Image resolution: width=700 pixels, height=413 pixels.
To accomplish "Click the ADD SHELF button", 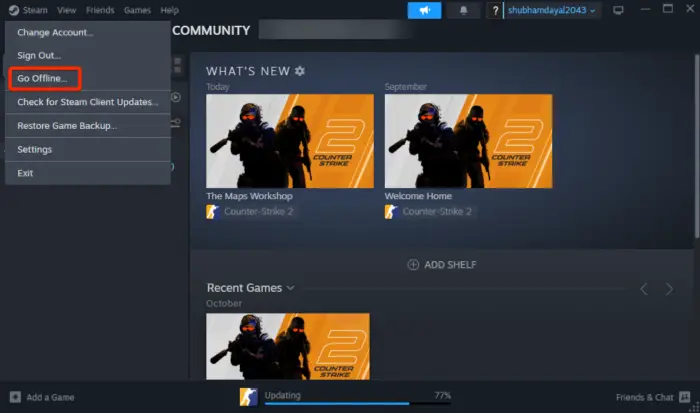I will click(442, 265).
